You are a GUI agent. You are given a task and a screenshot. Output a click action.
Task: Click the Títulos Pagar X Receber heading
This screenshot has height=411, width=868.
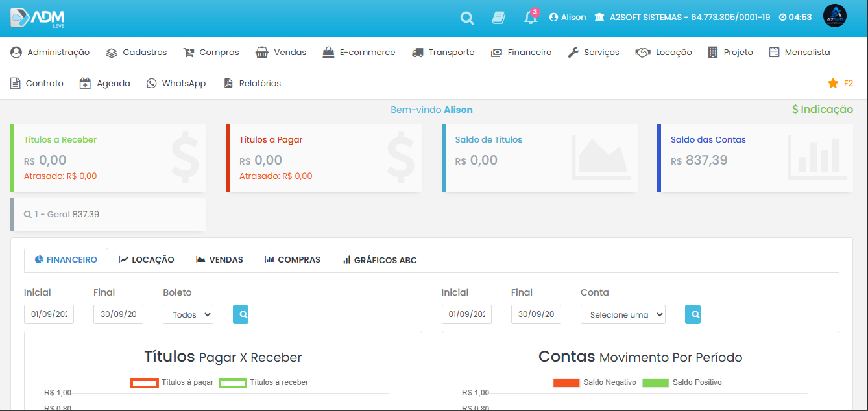223,357
